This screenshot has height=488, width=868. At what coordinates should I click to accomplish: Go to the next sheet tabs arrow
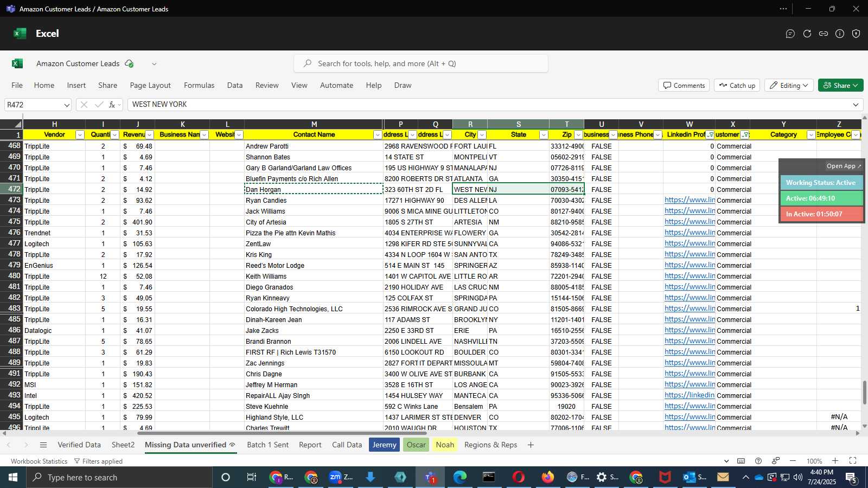(x=25, y=445)
